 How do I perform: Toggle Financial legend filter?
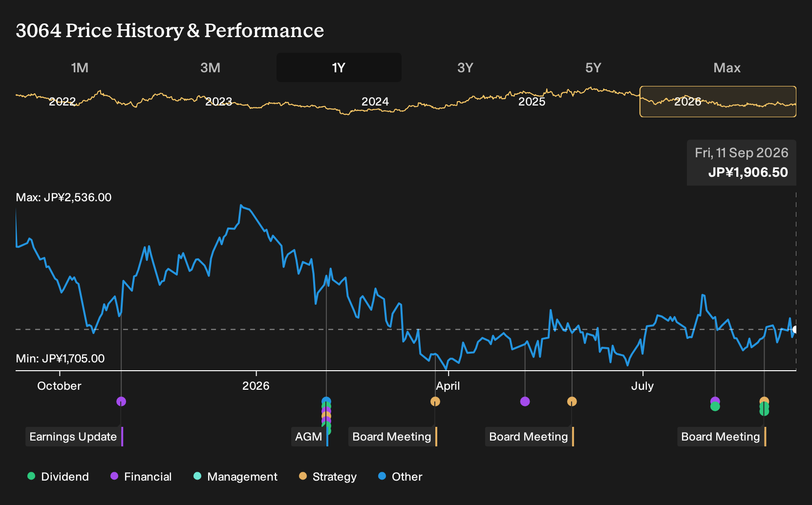141,477
